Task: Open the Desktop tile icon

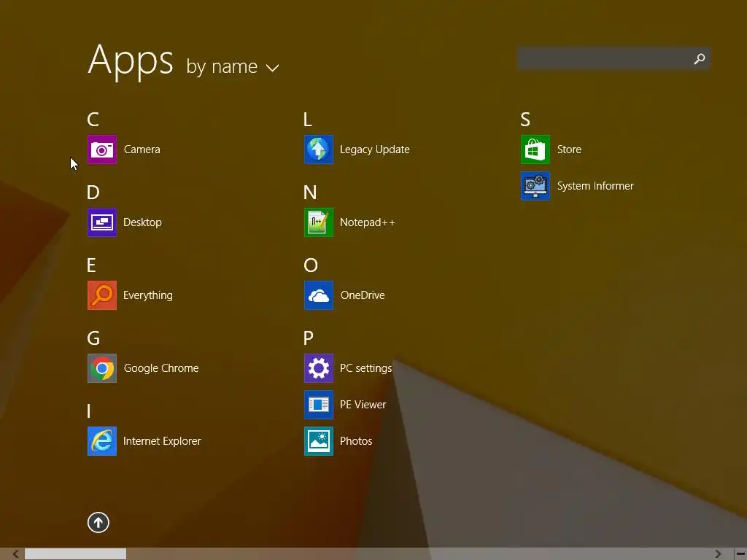Action: point(102,222)
